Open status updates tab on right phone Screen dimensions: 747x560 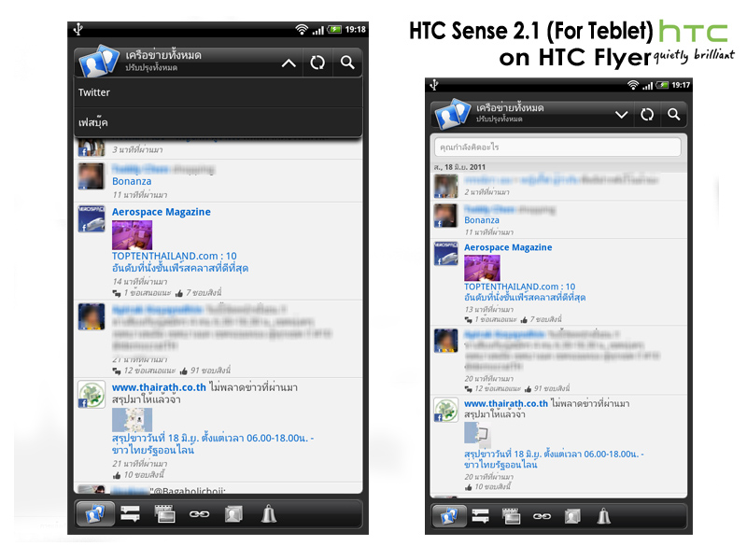(480, 516)
